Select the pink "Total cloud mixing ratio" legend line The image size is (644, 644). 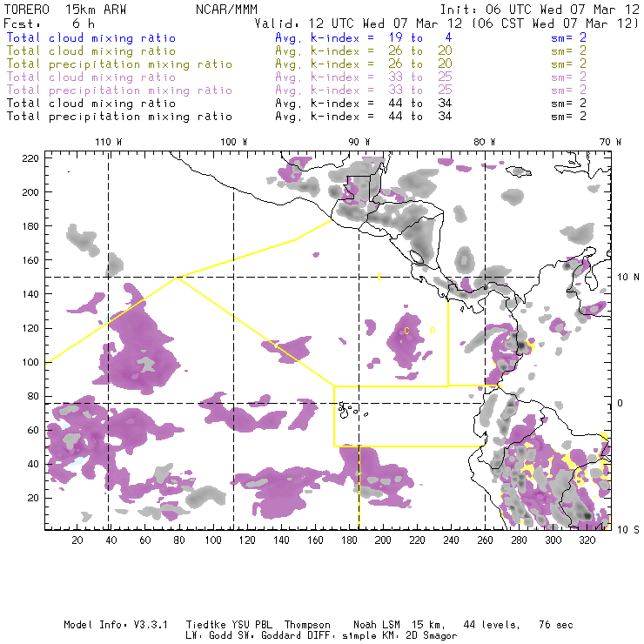[91, 77]
